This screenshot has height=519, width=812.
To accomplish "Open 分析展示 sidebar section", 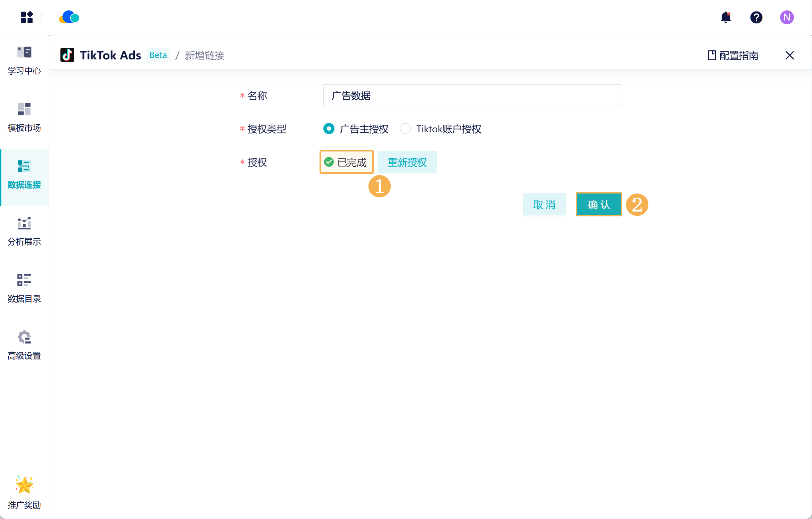I will click(x=24, y=231).
